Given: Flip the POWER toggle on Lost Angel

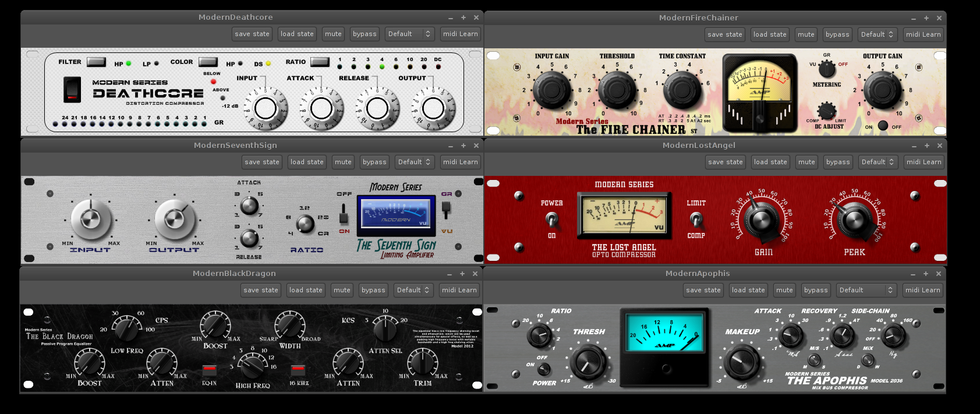Looking at the screenshot, I should (x=551, y=220).
